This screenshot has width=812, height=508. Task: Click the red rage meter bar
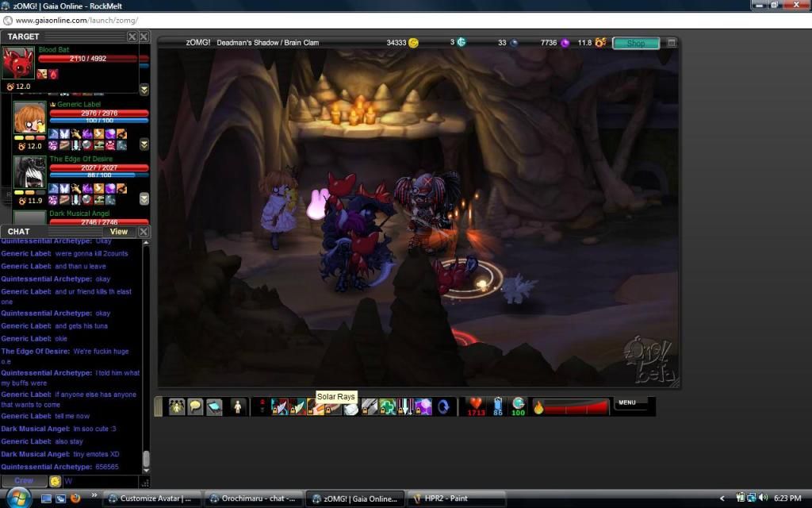point(576,407)
